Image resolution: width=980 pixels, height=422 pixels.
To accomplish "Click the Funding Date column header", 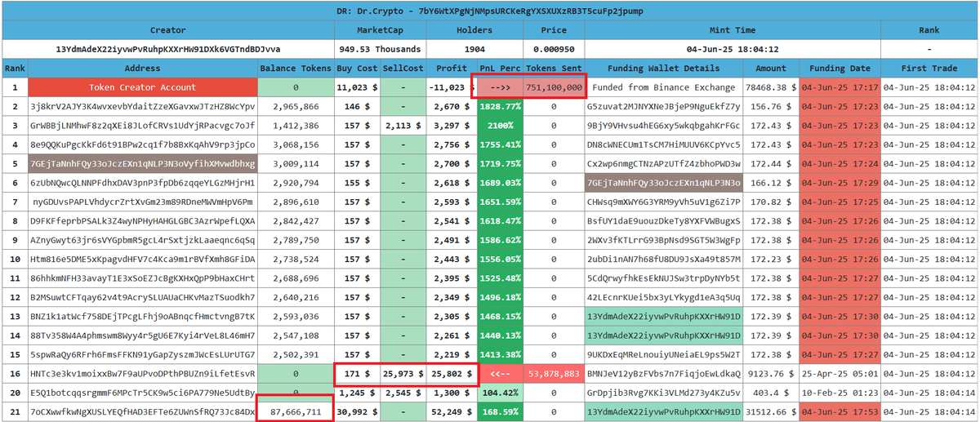I will click(840, 68).
